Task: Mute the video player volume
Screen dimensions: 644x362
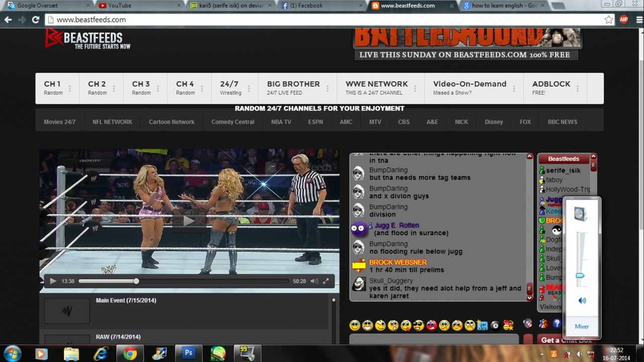Action: (314, 281)
